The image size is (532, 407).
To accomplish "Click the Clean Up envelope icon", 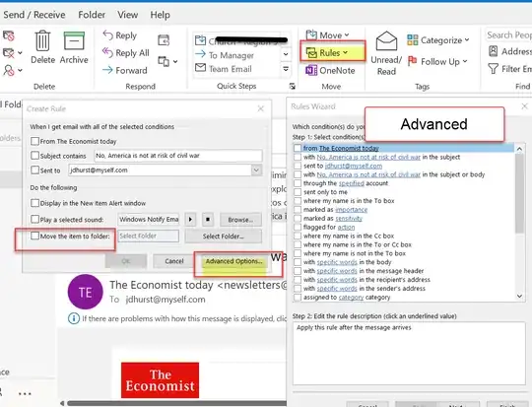I will [8, 53].
